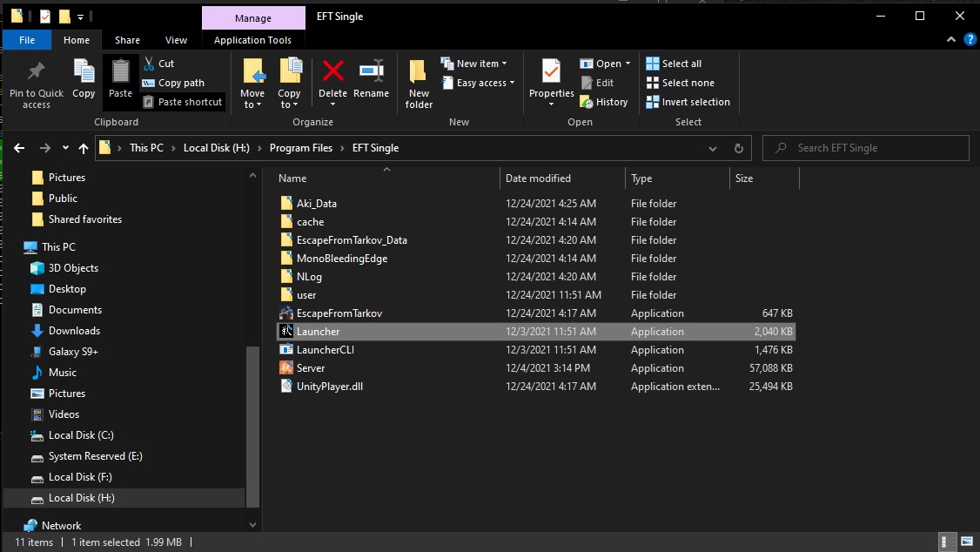Click the Paste ribbon icon

coord(120,71)
